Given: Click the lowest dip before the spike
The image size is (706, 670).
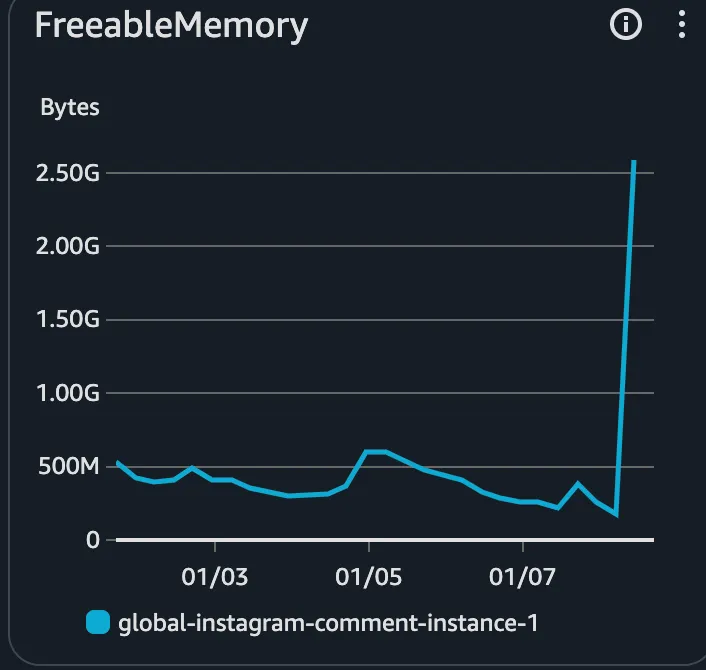Looking at the screenshot, I should tap(616, 514).
